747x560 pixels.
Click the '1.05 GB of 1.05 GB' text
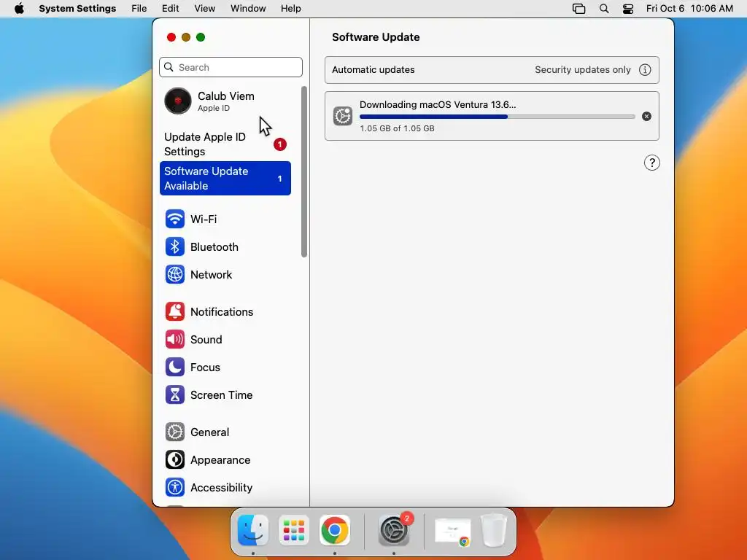coord(397,128)
